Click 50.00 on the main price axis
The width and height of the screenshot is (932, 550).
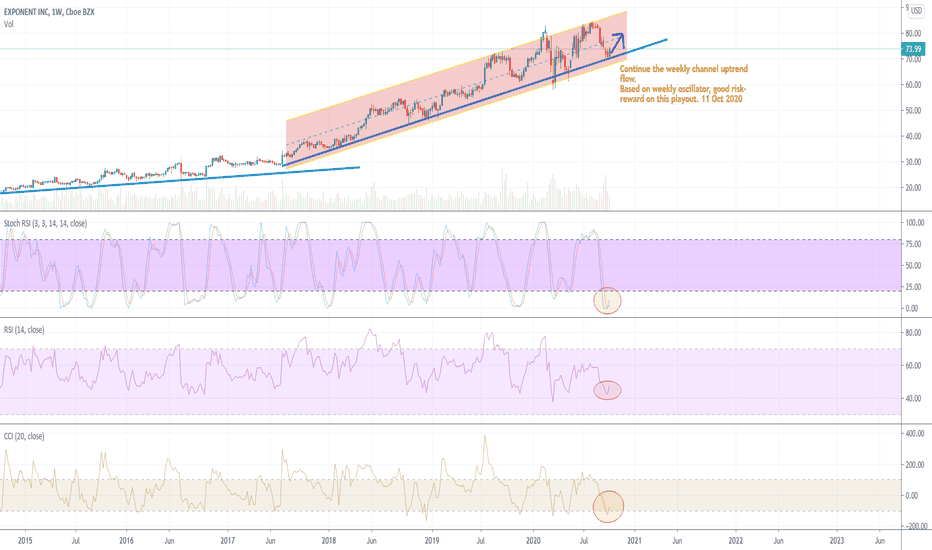tap(913, 111)
